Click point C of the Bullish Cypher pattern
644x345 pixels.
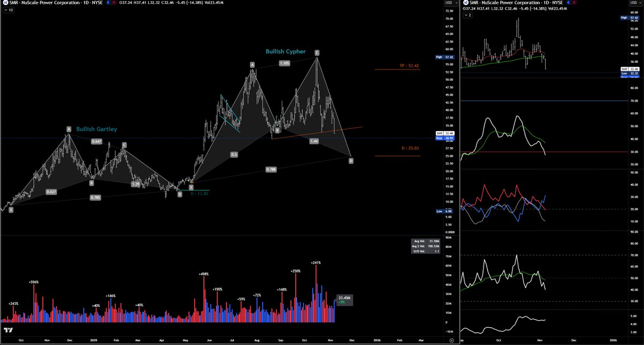317,53
